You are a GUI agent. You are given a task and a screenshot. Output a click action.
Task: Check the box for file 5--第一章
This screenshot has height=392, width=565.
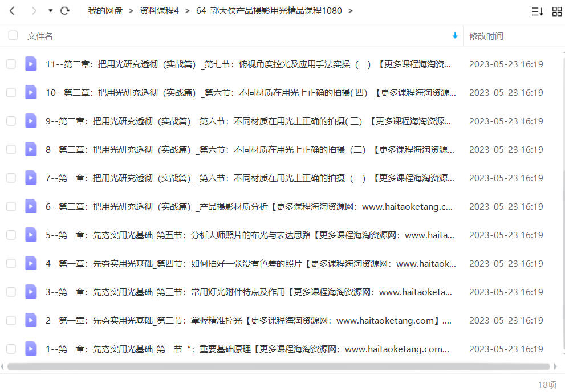click(x=11, y=235)
